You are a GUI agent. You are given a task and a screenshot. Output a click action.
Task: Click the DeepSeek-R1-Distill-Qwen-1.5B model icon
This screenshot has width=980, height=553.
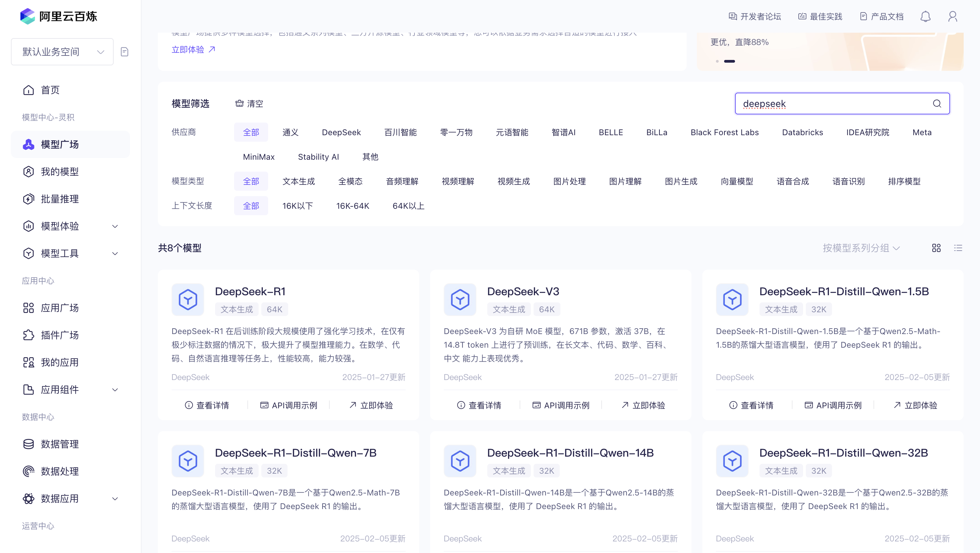pyautogui.click(x=732, y=300)
